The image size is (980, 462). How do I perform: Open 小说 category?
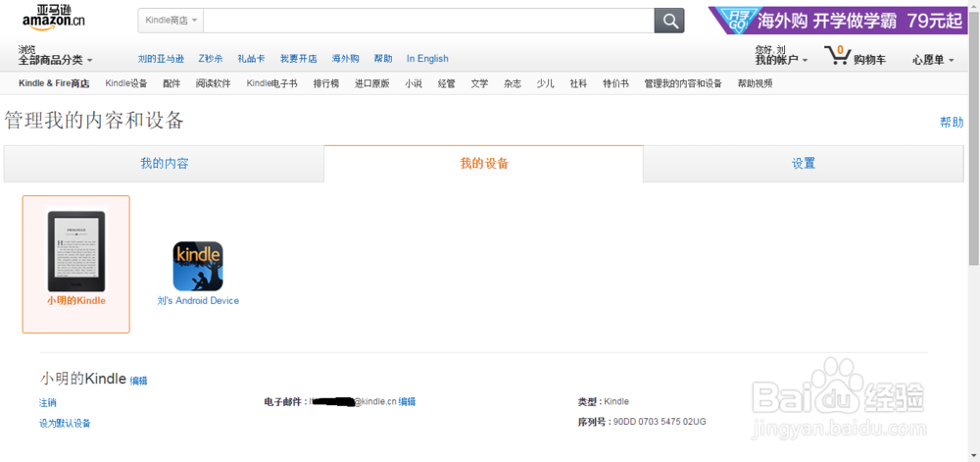pos(414,83)
